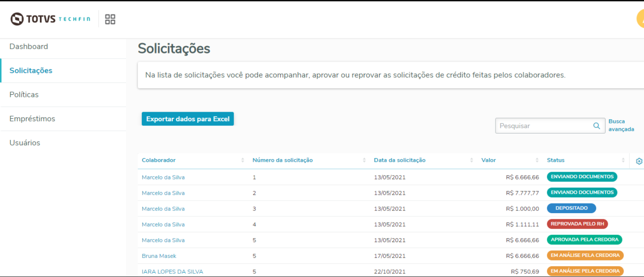Click date 17/05/2021

(390, 256)
